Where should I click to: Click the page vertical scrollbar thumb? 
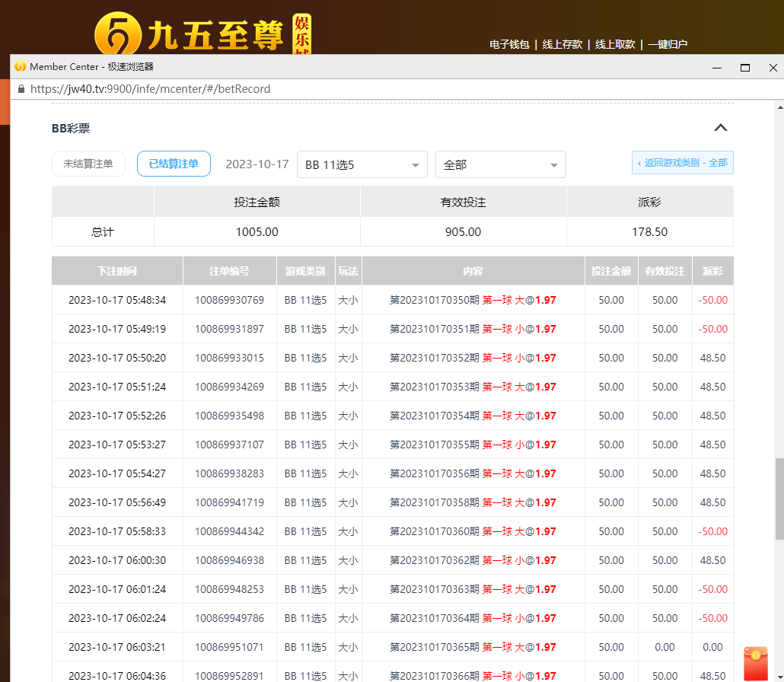(x=779, y=499)
